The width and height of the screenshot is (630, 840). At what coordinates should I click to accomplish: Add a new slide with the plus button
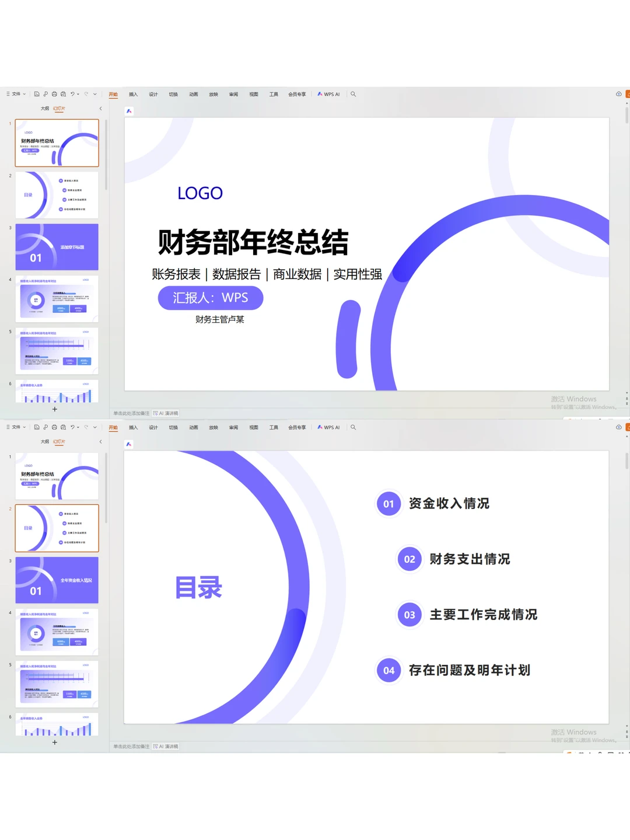point(55,409)
